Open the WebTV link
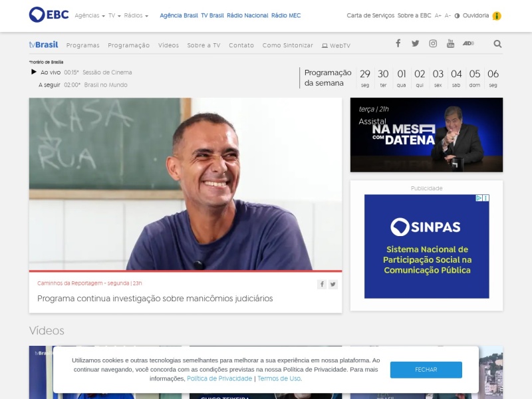532x399 pixels. 336,45
